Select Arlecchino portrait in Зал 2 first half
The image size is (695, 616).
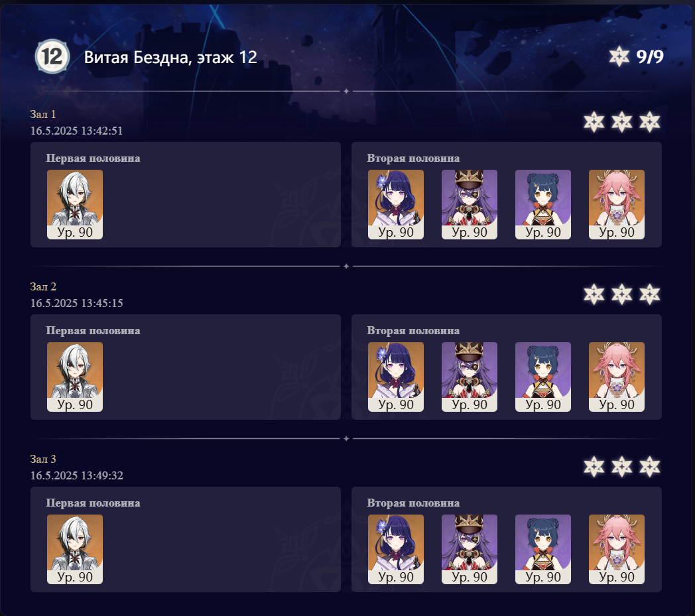(x=75, y=377)
